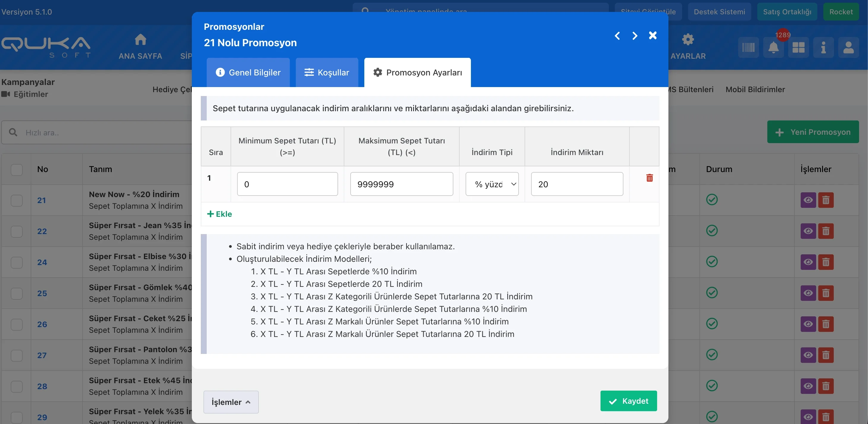Switch to Koşullar tab
This screenshot has width=868, height=424.
[x=326, y=72]
